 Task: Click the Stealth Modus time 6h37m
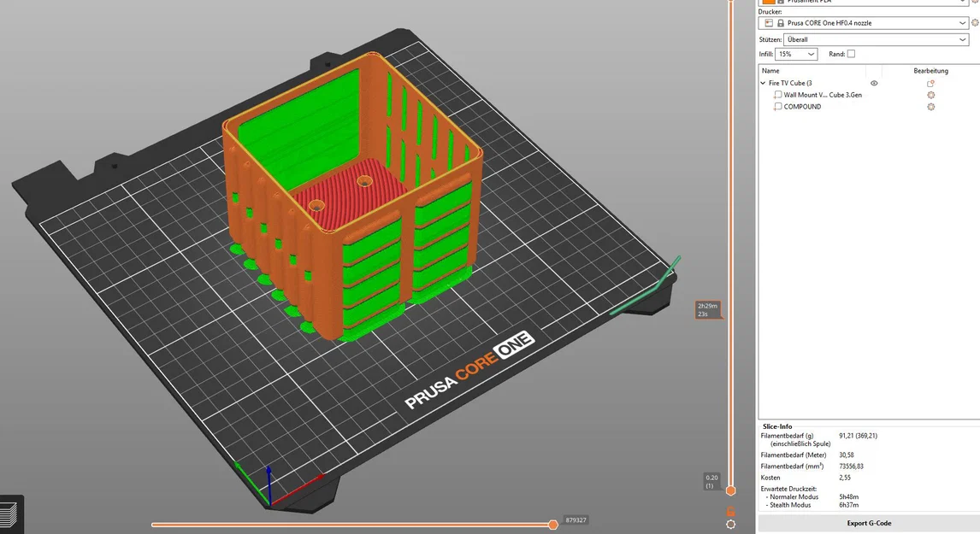point(849,505)
